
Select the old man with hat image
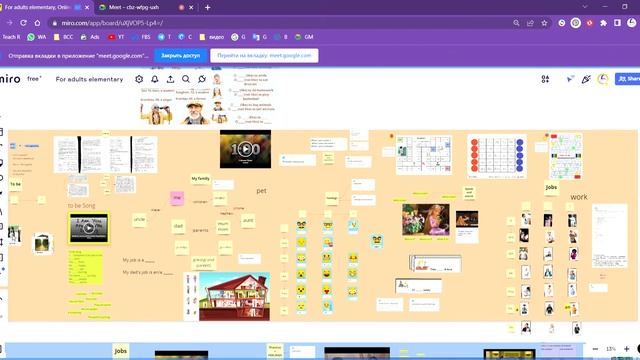click(195, 113)
